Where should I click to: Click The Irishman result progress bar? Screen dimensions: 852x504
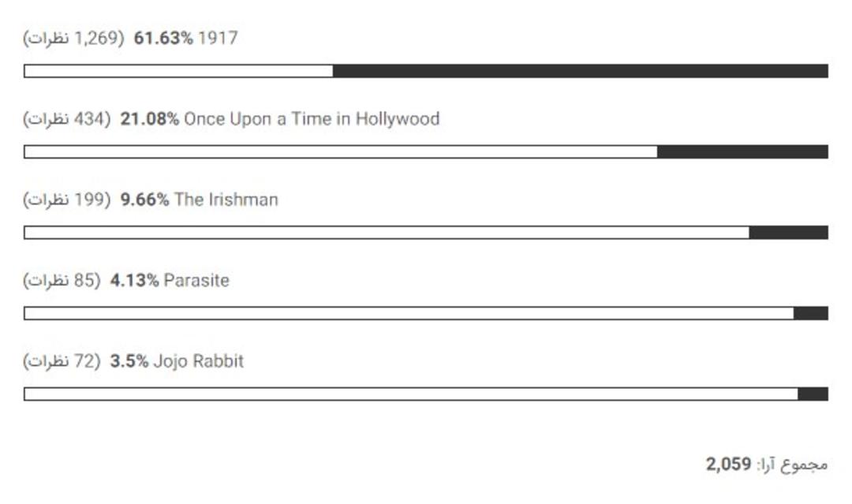tap(426, 233)
